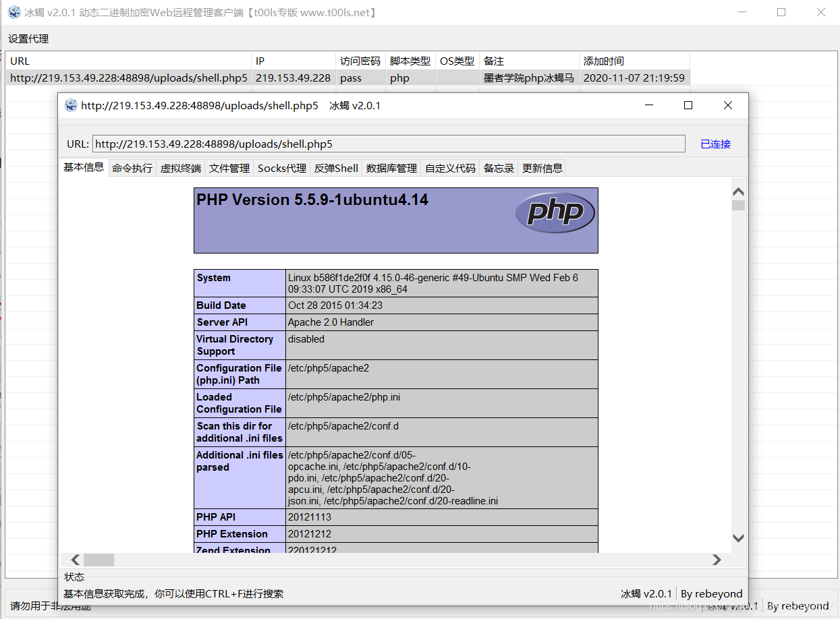Screen dimensions: 840x619
Task: Click the Scan this dir label
Action: [240, 432]
